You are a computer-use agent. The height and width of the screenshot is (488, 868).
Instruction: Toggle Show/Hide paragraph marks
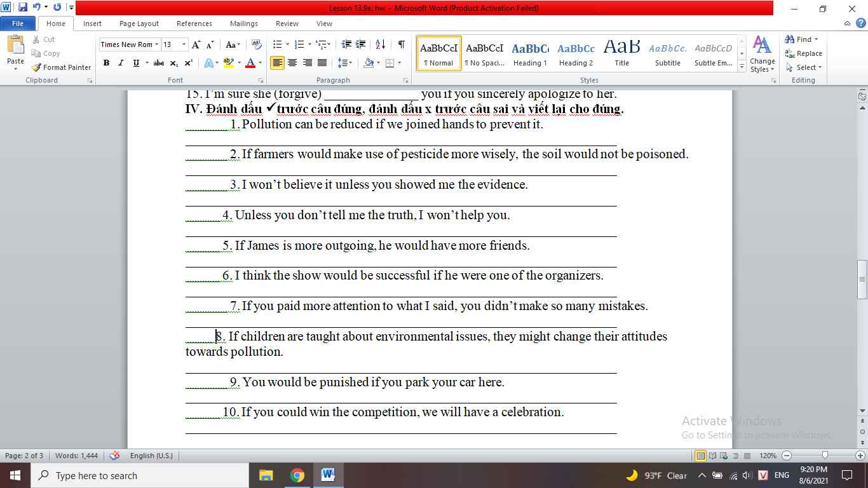click(x=401, y=44)
